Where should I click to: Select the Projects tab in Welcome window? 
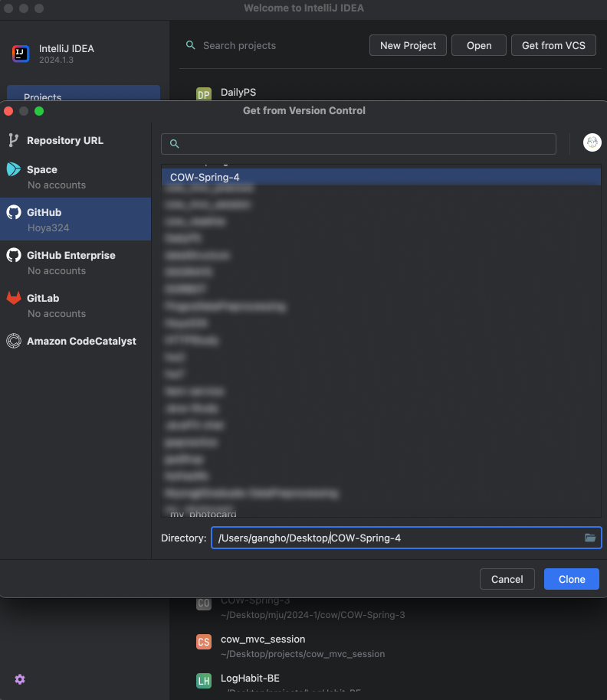[x=84, y=93]
